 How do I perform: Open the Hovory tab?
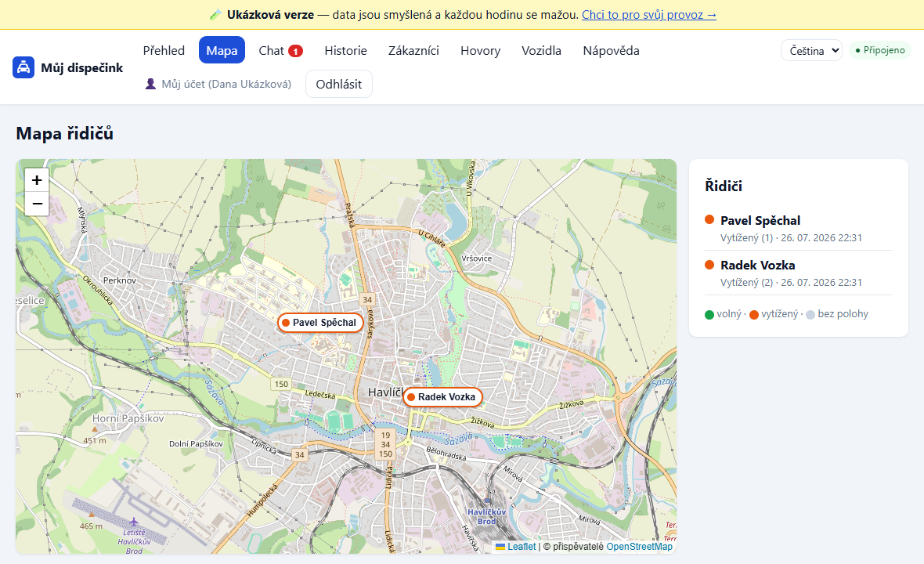pos(480,51)
